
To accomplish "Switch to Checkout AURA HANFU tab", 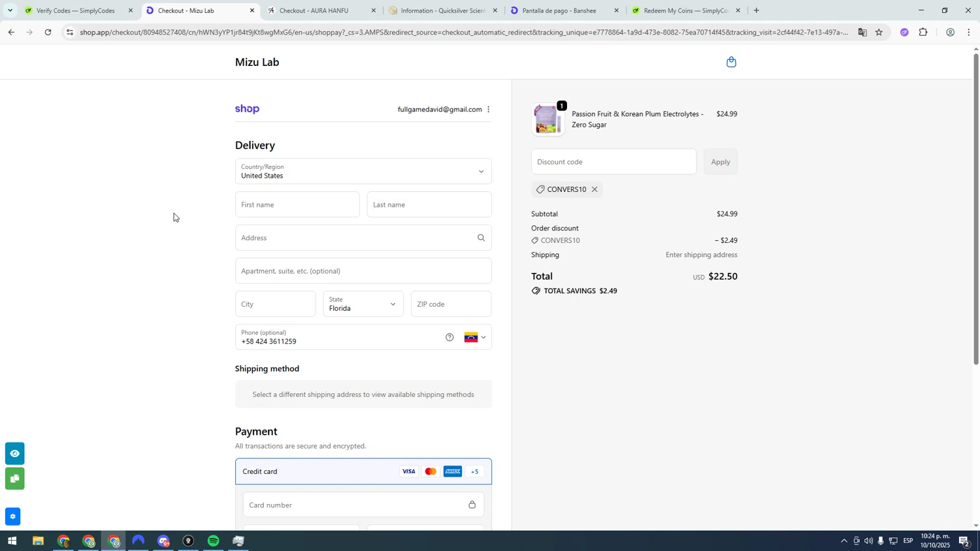I will [x=319, y=10].
